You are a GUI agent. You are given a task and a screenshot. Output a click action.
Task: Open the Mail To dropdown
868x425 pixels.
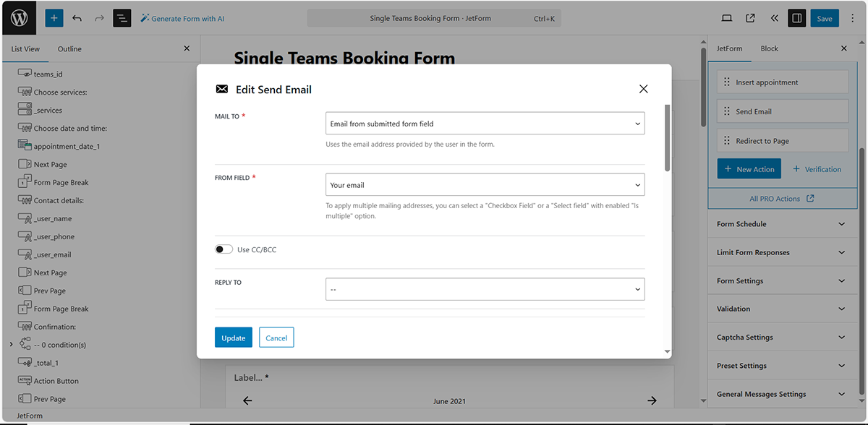485,124
